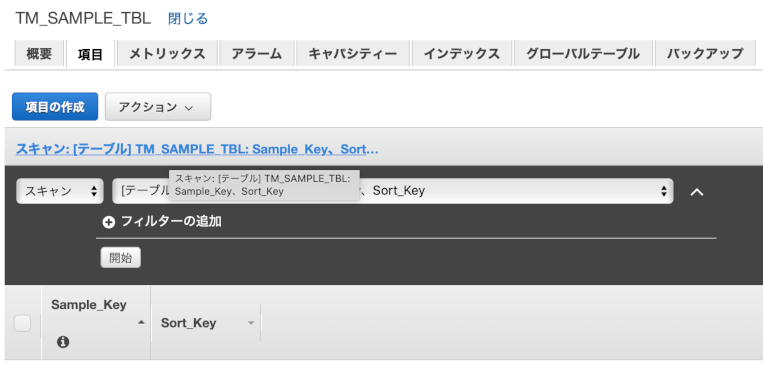Sort ascending by the Sample_Key arrow
Image resolution: width=763 pixels, height=374 pixels.
pyautogui.click(x=141, y=322)
